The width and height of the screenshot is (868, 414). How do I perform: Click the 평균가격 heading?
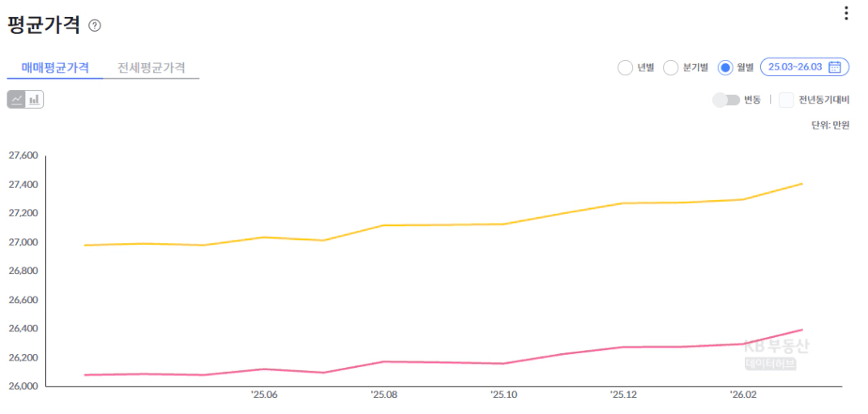tap(44, 25)
